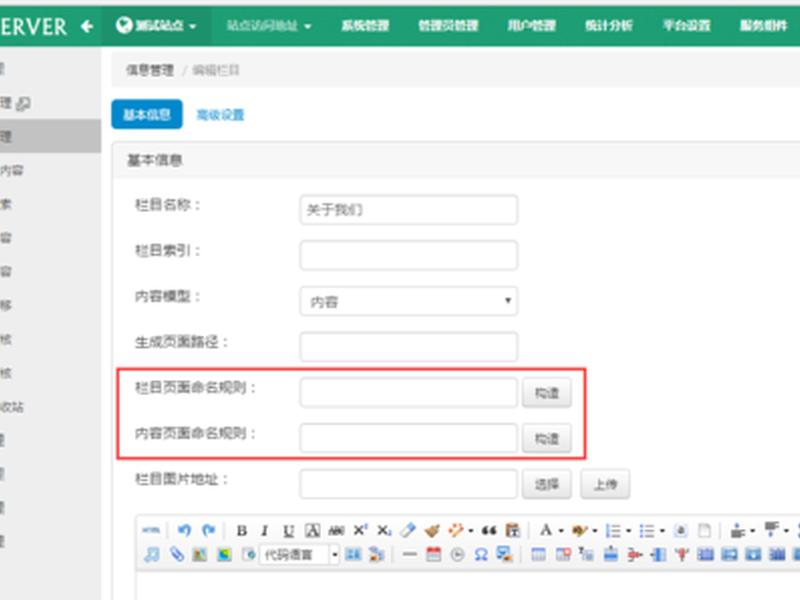Click 构造 next to 内容页面命名规则
The height and width of the screenshot is (600, 800).
click(546, 438)
